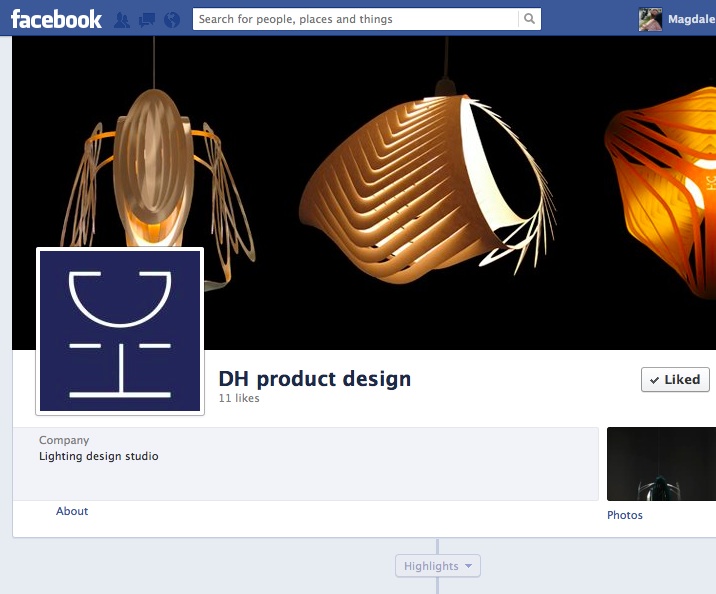Open the messages icon in top bar

[147, 19]
